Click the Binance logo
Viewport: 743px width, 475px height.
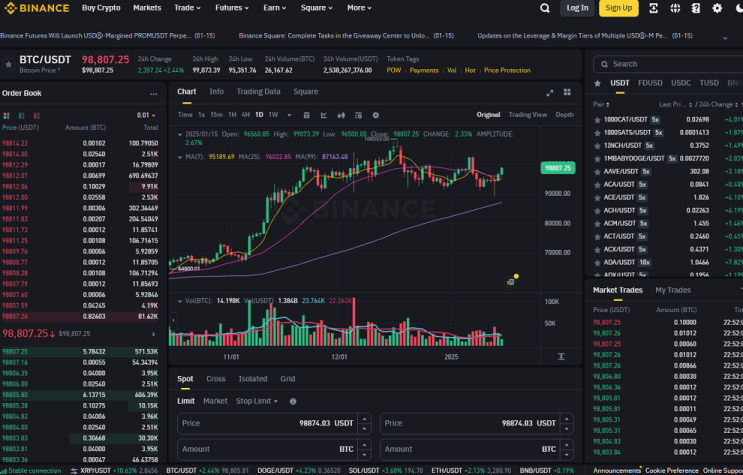[37, 8]
